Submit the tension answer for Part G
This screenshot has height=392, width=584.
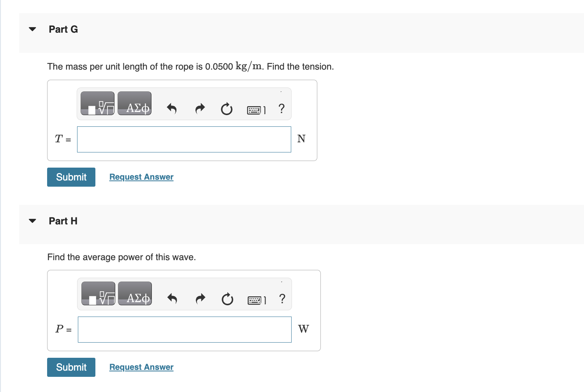(x=71, y=177)
